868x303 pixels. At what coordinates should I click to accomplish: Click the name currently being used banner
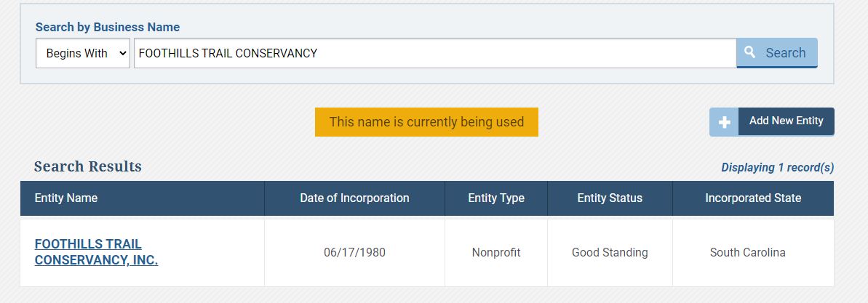pyautogui.click(x=426, y=121)
